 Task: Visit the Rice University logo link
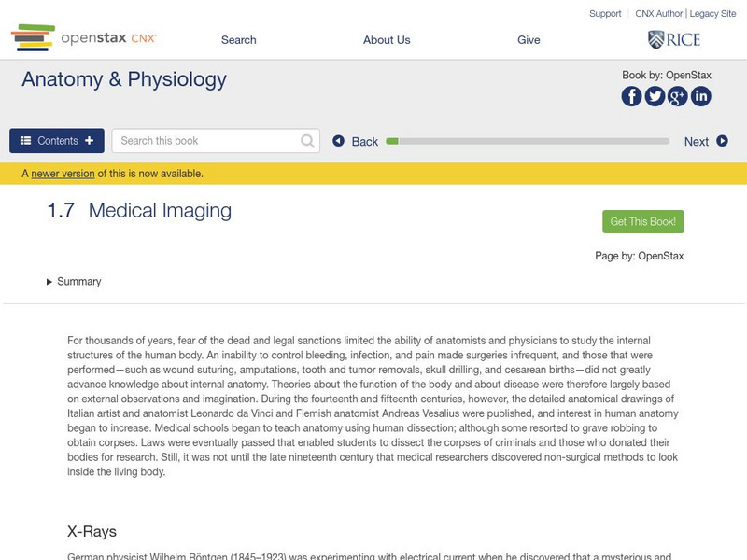(673, 39)
